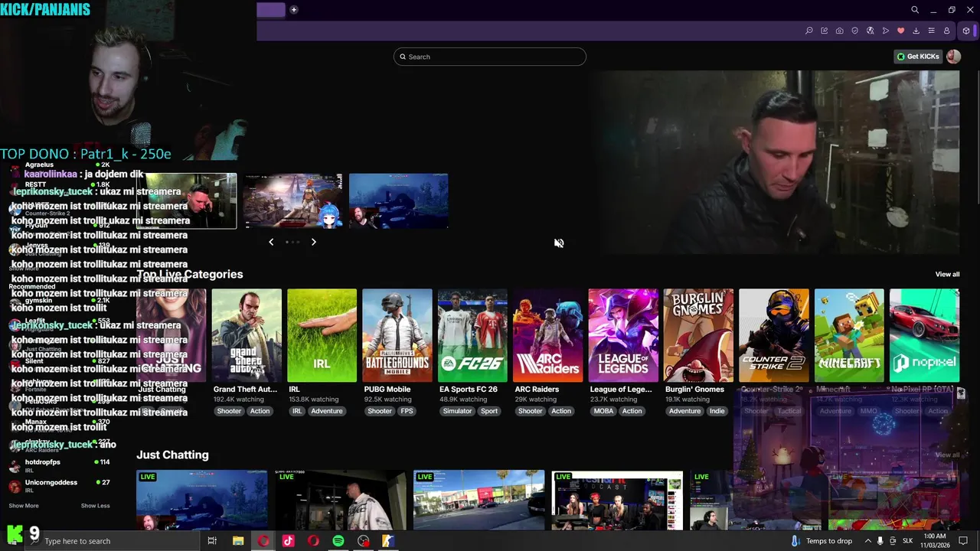Select third featured stream thumbnail in carousel

coord(398,201)
